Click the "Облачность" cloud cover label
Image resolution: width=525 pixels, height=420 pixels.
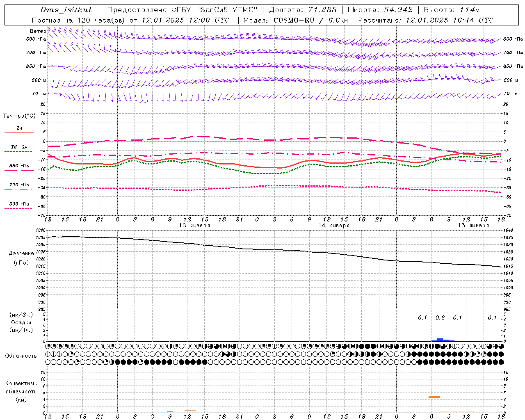pos(21,356)
